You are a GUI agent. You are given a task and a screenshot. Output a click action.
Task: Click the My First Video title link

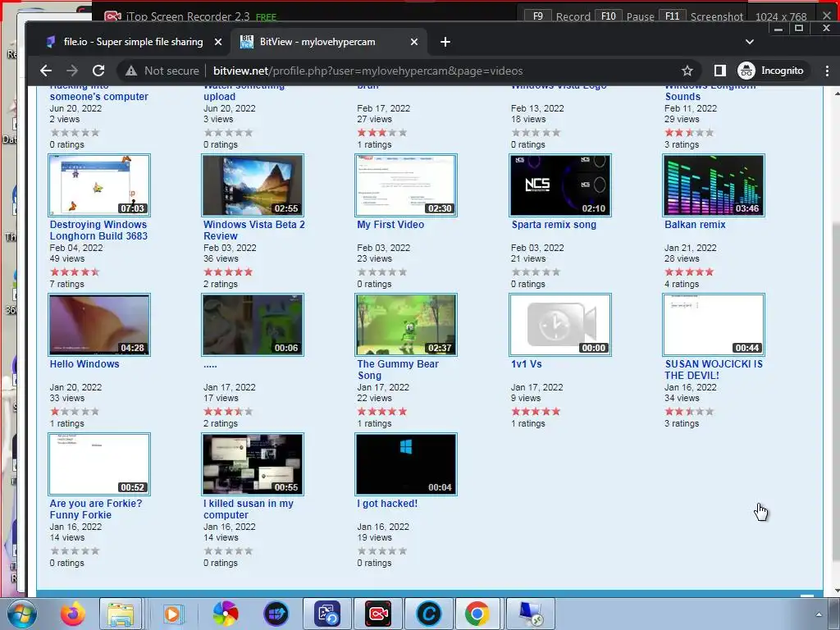(x=390, y=225)
